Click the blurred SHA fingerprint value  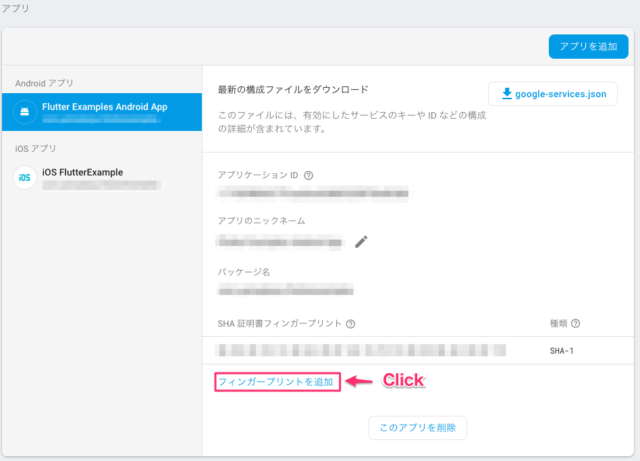click(361, 350)
